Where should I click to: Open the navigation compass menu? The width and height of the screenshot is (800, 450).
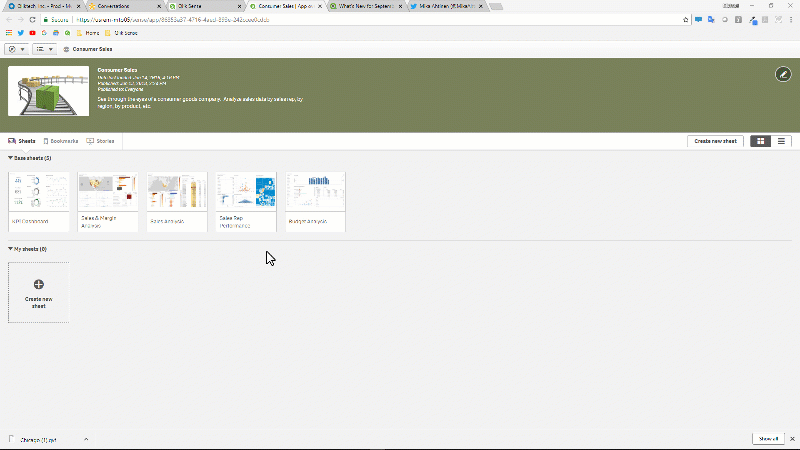tap(15, 49)
